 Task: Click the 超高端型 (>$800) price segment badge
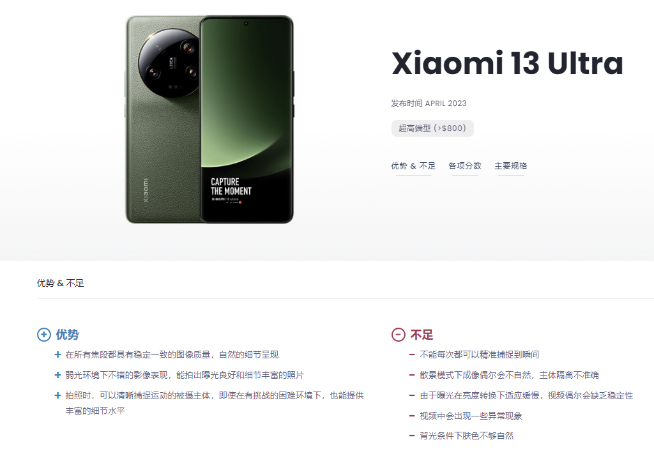(x=432, y=128)
